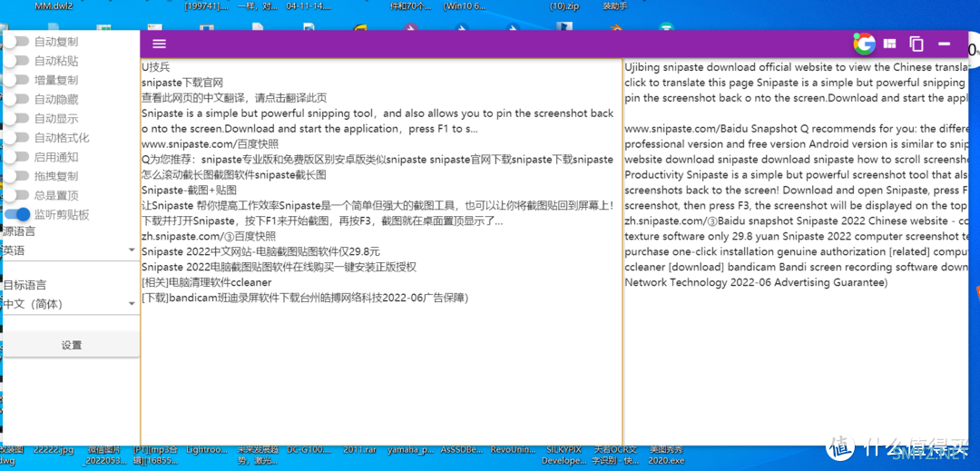Disable the 监听剪贴板 switch

[x=17, y=214]
